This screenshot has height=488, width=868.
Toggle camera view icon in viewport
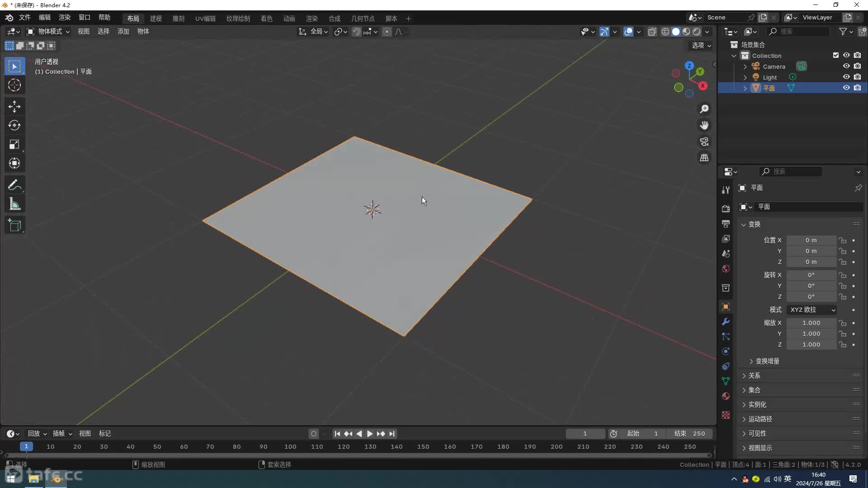point(704,141)
